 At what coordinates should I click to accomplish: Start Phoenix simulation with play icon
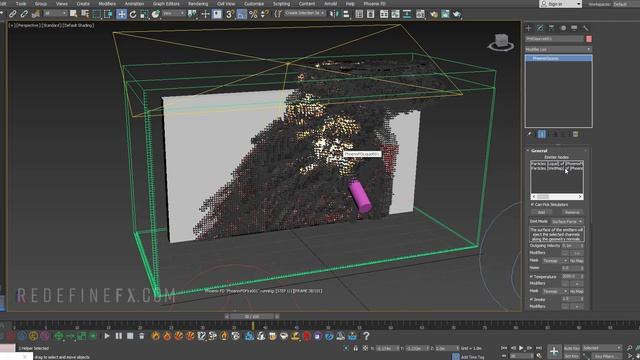pos(107,336)
